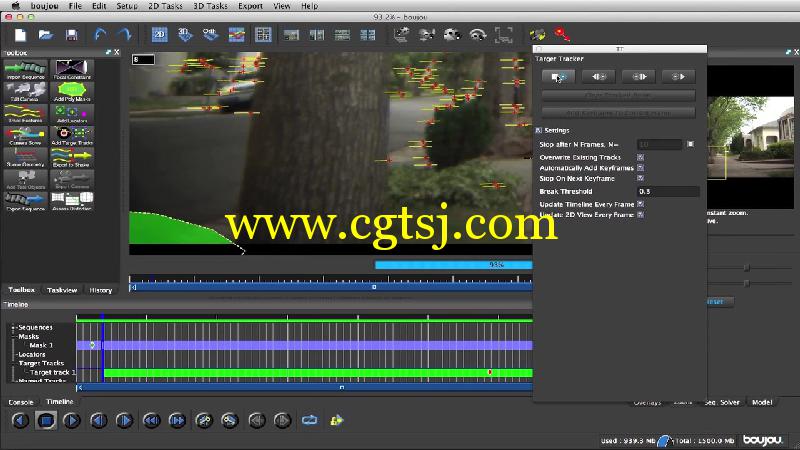The height and width of the screenshot is (450, 800).
Task: Select Mask 1 in the timeline tree
Action: click(x=41, y=345)
